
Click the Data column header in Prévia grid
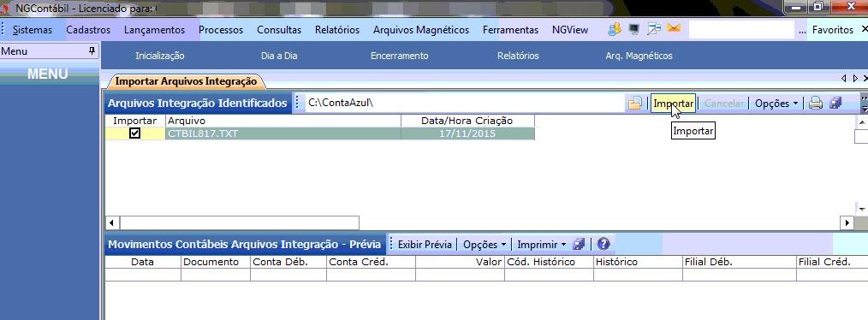click(143, 262)
